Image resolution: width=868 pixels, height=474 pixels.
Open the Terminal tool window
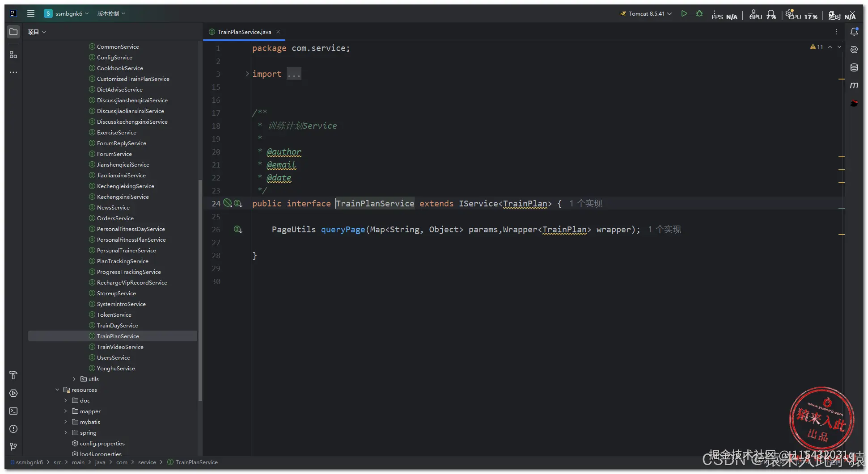pos(13,411)
